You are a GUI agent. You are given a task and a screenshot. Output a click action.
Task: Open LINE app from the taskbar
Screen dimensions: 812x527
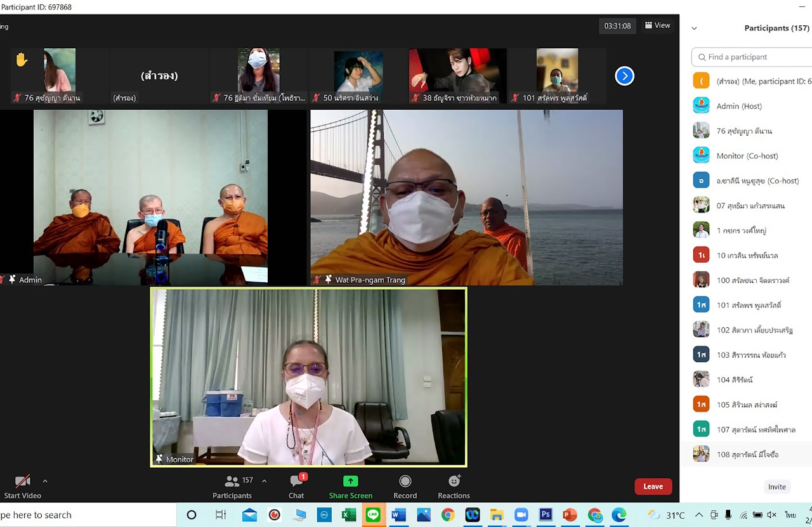point(373,515)
